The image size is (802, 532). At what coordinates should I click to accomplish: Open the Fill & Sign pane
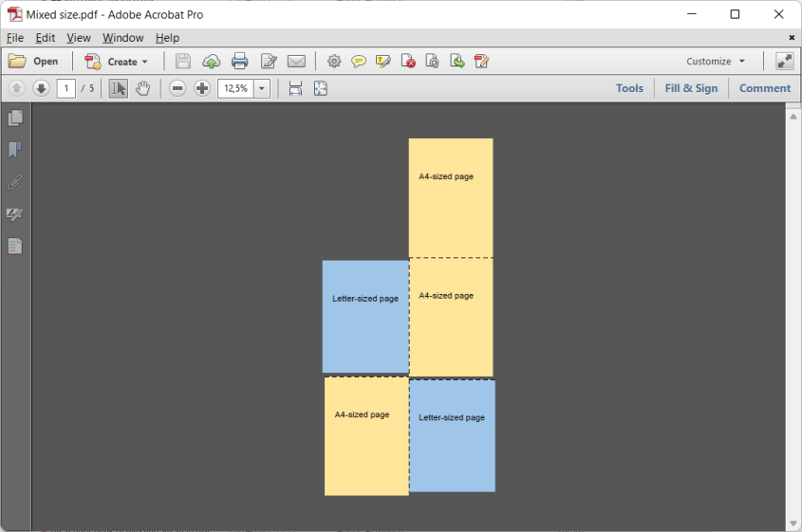[691, 88]
